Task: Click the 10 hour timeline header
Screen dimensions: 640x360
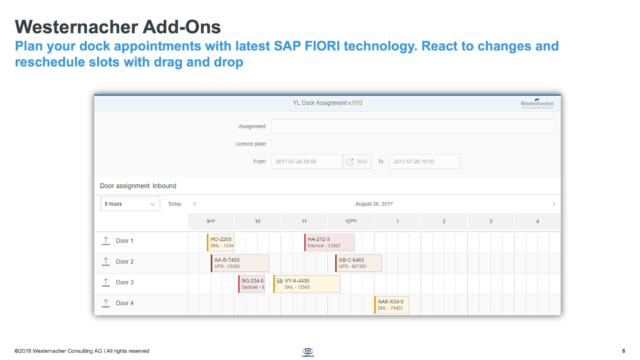Action: (x=258, y=221)
